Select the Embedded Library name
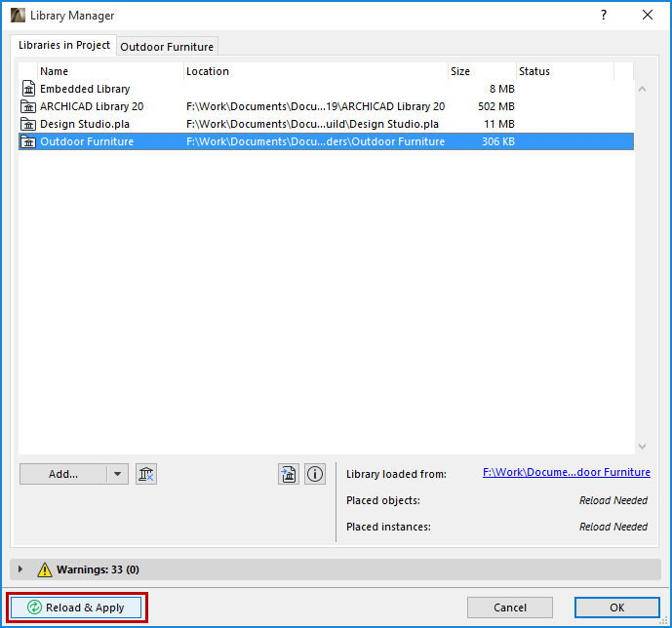 click(x=85, y=89)
